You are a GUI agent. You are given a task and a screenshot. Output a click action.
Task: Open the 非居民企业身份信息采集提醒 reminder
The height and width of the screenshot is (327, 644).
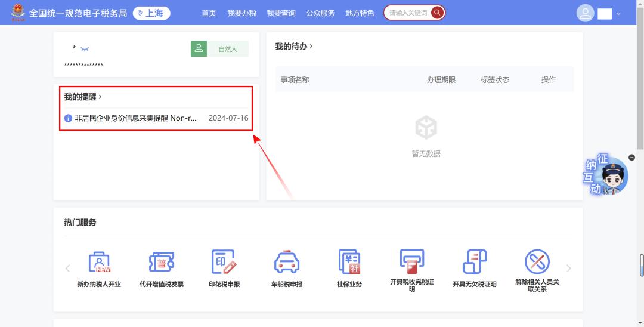(135, 118)
